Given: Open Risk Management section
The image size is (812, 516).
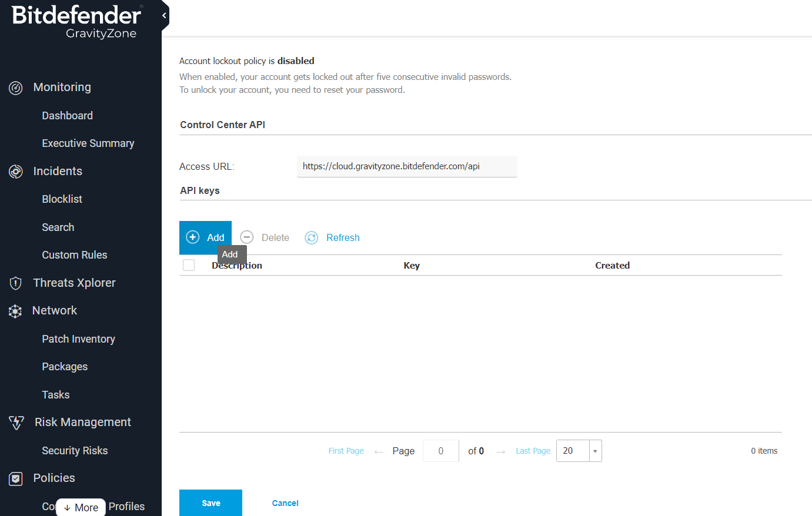Looking at the screenshot, I should click(x=83, y=422).
